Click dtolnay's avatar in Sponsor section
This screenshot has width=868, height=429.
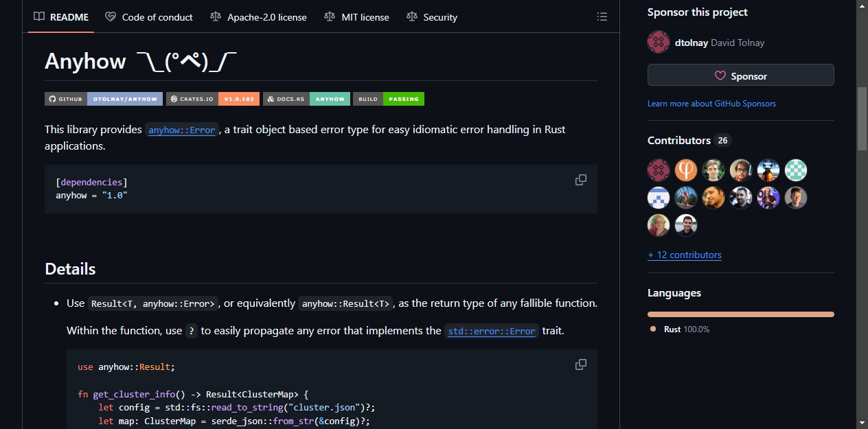point(659,42)
